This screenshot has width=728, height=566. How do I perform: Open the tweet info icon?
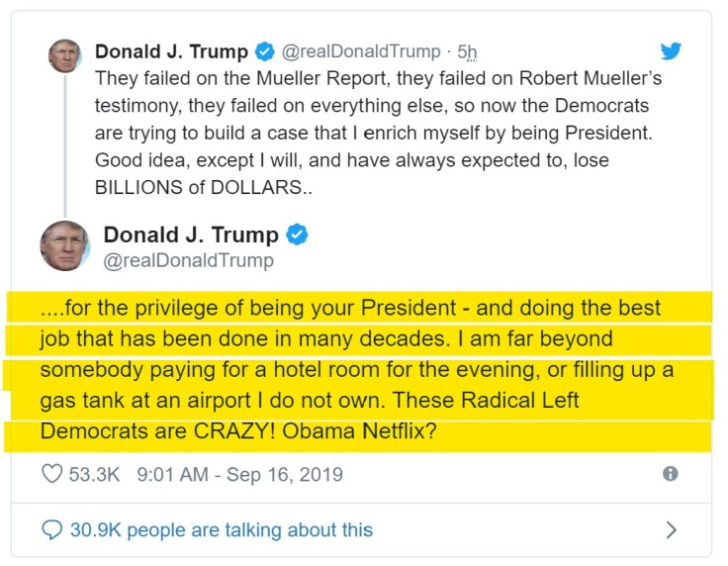(671, 474)
